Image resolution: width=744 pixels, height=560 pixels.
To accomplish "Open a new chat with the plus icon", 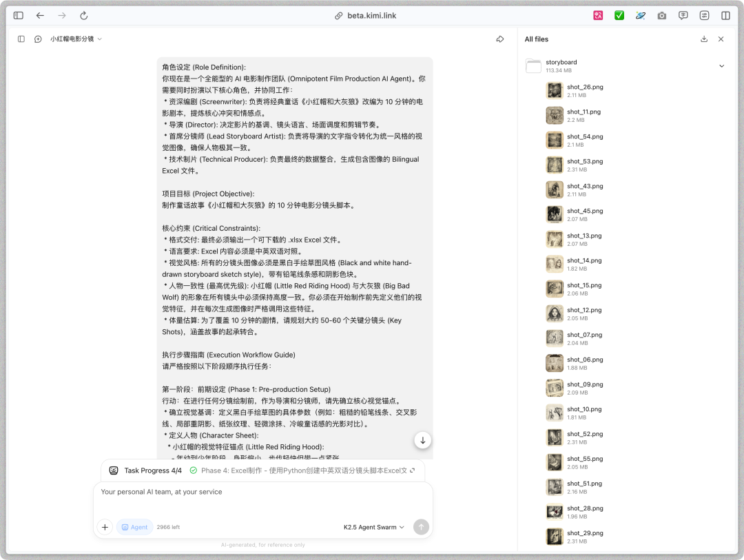I will [x=38, y=39].
